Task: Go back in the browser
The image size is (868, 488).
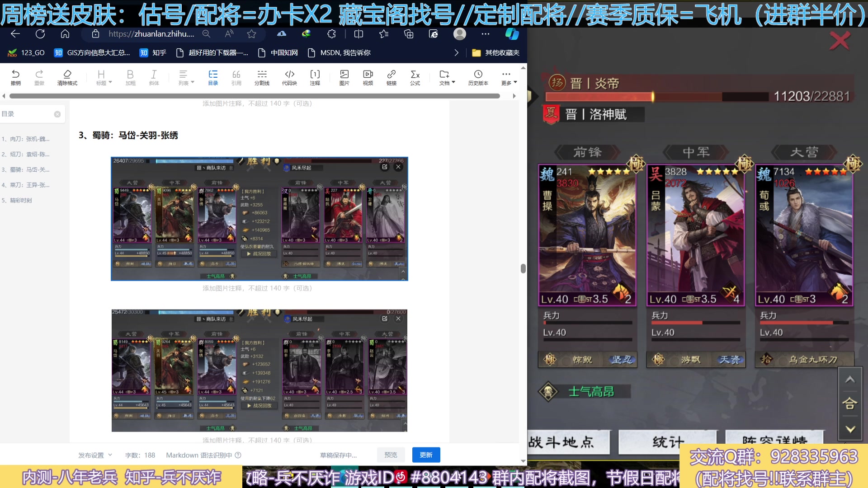Action: click(x=15, y=34)
